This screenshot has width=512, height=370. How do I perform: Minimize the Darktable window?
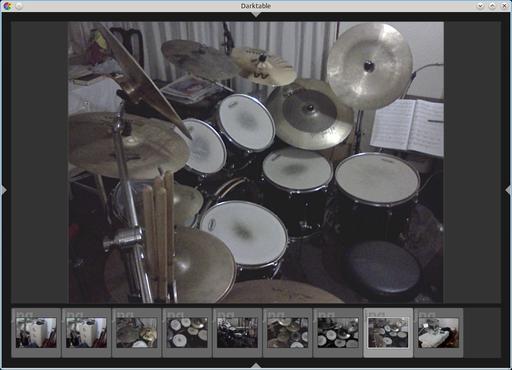click(x=480, y=6)
